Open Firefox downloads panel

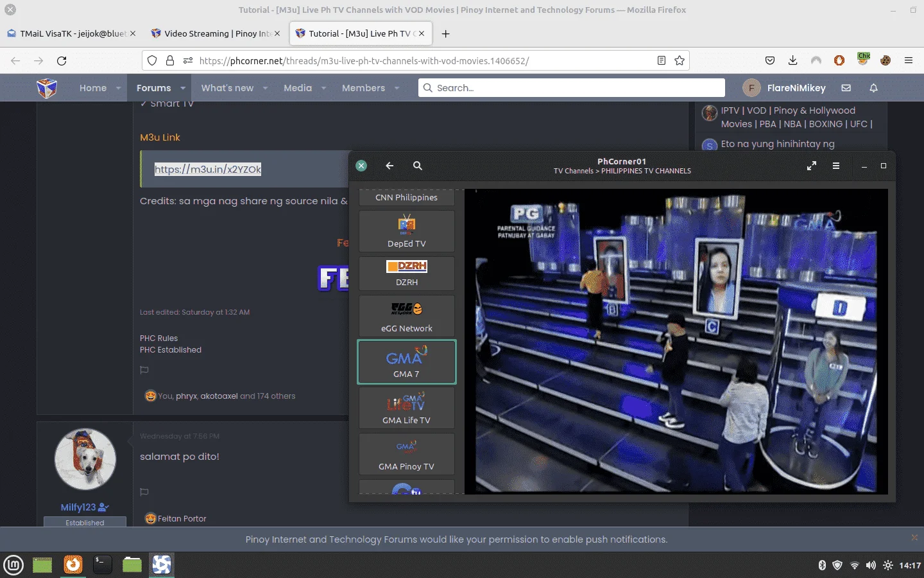pyautogui.click(x=793, y=60)
